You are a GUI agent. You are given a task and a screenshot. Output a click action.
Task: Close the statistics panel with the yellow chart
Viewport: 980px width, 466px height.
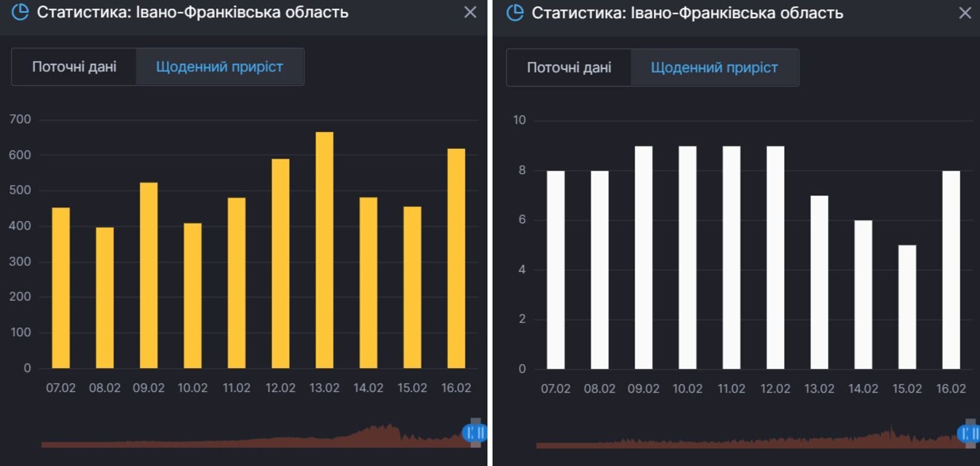(470, 12)
